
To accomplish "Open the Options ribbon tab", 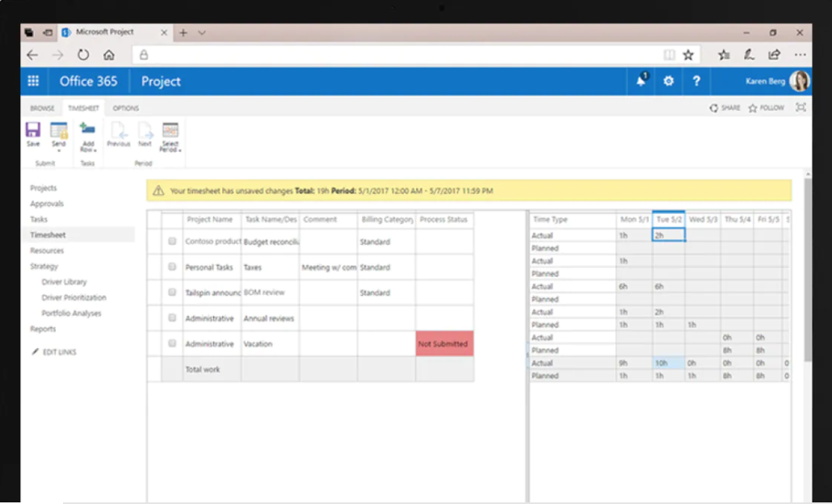I will coord(126,108).
